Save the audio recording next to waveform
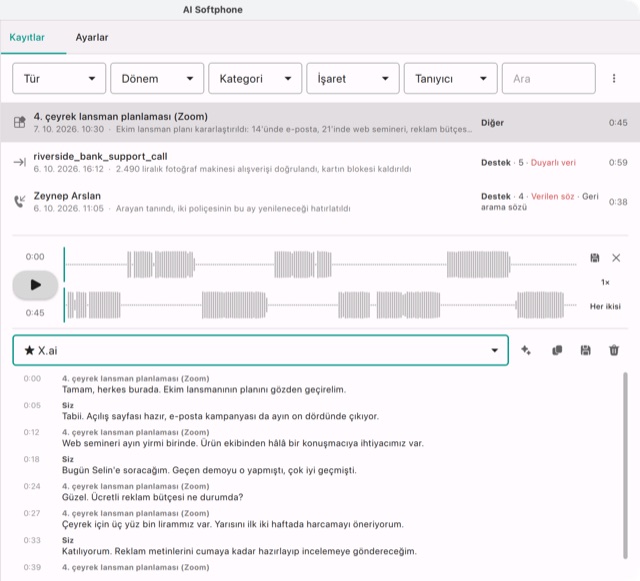Screen dimensions: 640x581 pyautogui.click(x=595, y=258)
